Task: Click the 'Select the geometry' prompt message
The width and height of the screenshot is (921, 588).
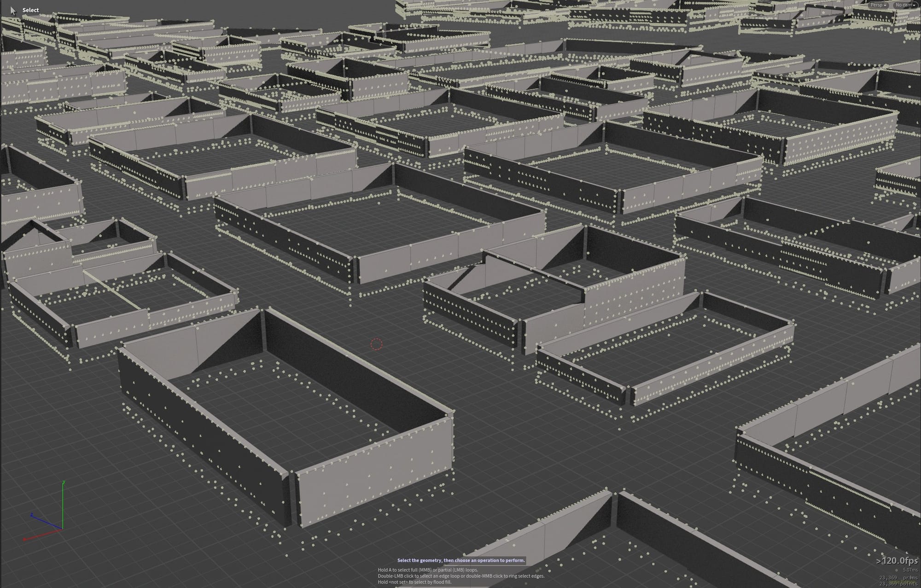Action: tap(461, 560)
